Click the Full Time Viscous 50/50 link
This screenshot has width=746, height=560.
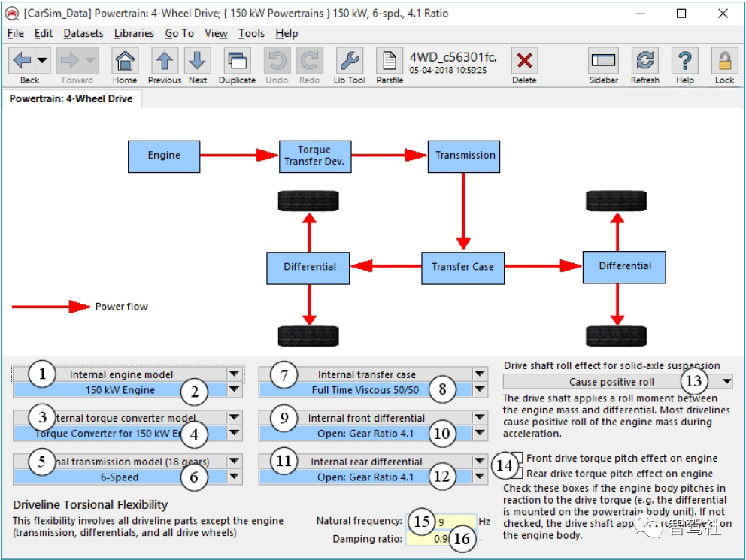(365, 390)
